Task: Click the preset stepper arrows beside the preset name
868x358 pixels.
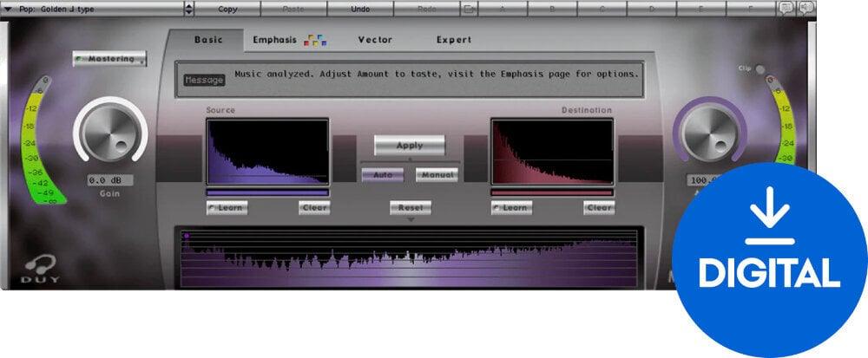Action: (x=189, y=9)
